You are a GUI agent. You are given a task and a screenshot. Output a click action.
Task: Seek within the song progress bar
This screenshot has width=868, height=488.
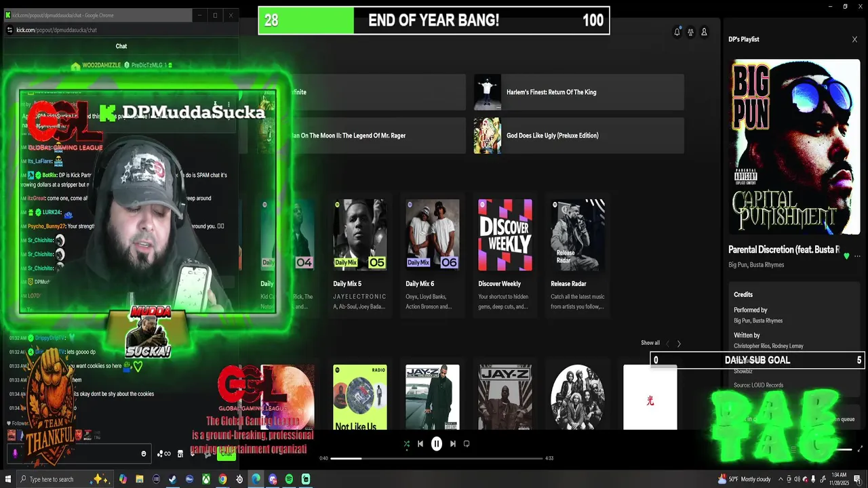point(437,458)
